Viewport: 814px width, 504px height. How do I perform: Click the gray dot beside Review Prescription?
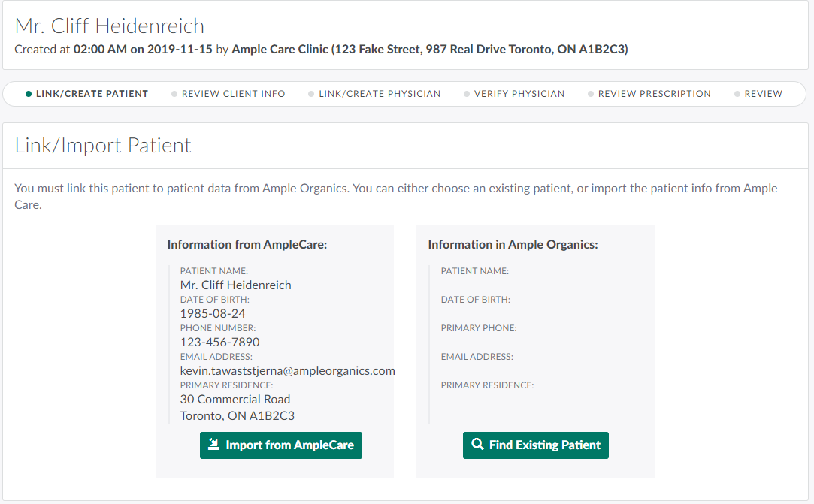click(x=591, y=95)
